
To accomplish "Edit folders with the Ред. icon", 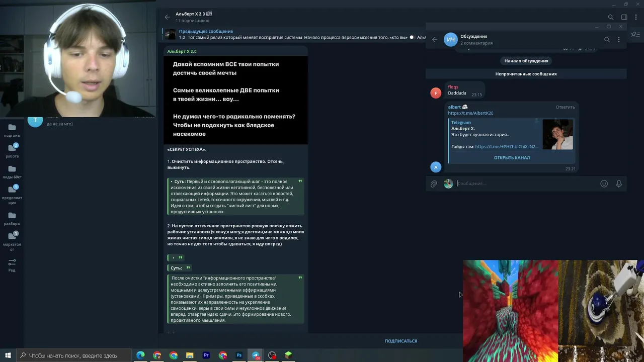I will pyautogui.click(x=12, y=265).
